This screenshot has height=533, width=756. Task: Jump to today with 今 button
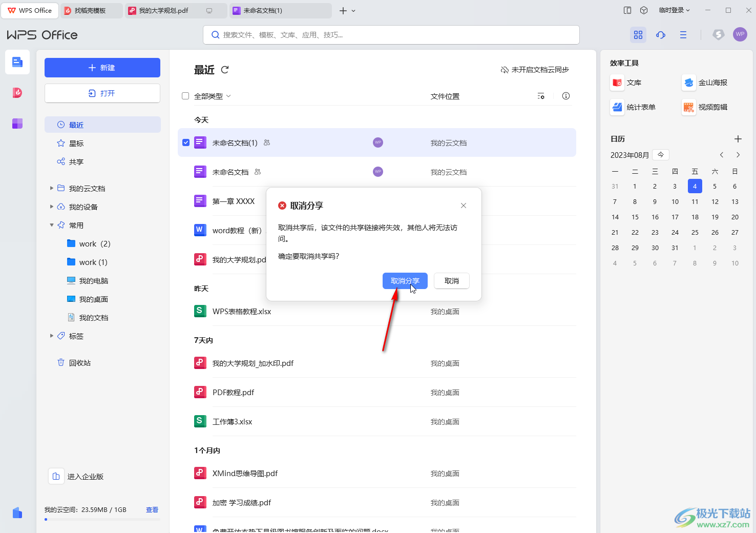click(661, 155)
